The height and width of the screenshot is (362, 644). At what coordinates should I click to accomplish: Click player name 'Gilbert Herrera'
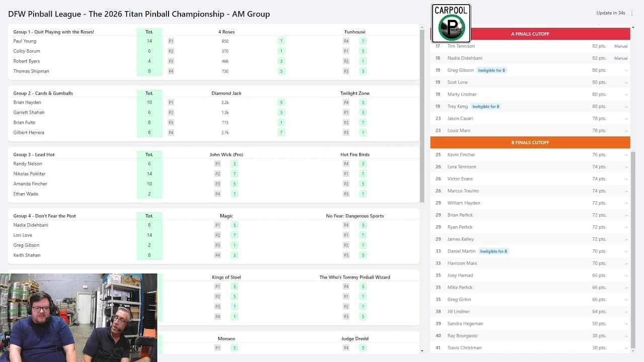(x=29, y=133)
